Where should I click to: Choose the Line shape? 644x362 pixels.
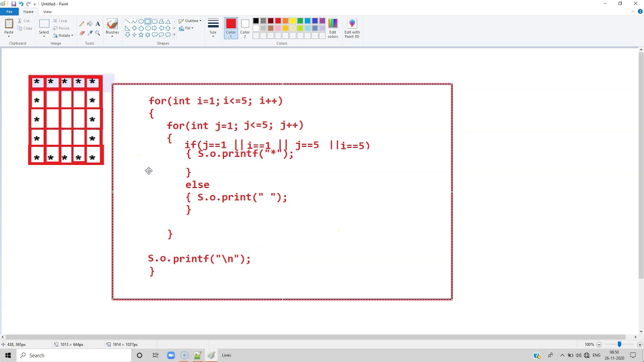point(128,22)
